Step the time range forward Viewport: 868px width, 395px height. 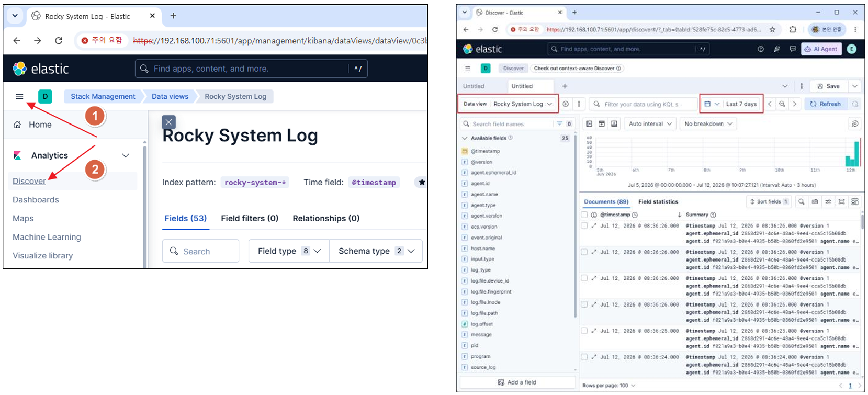(x=794, y=104)
